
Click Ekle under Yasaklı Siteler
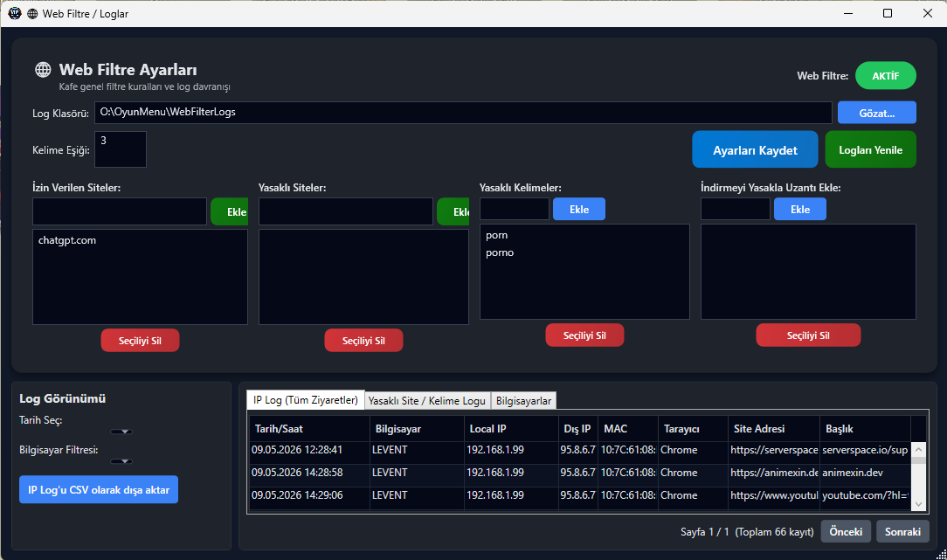[x=453, y=211]
